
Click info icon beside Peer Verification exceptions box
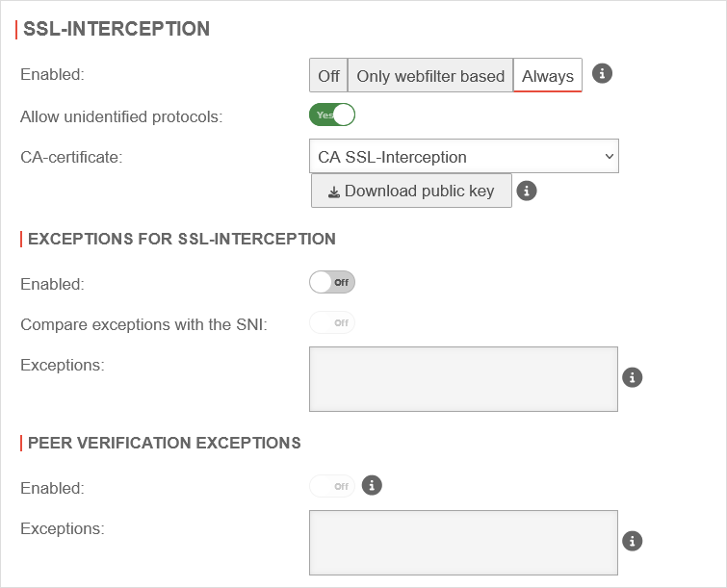(x=632, y=541)
